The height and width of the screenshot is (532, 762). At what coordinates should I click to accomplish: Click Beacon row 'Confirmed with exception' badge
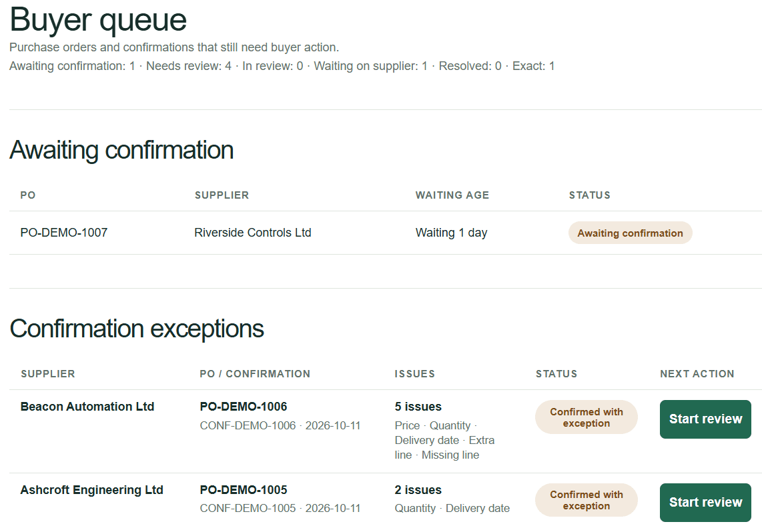pyautogui.click(x=586, y=417)
